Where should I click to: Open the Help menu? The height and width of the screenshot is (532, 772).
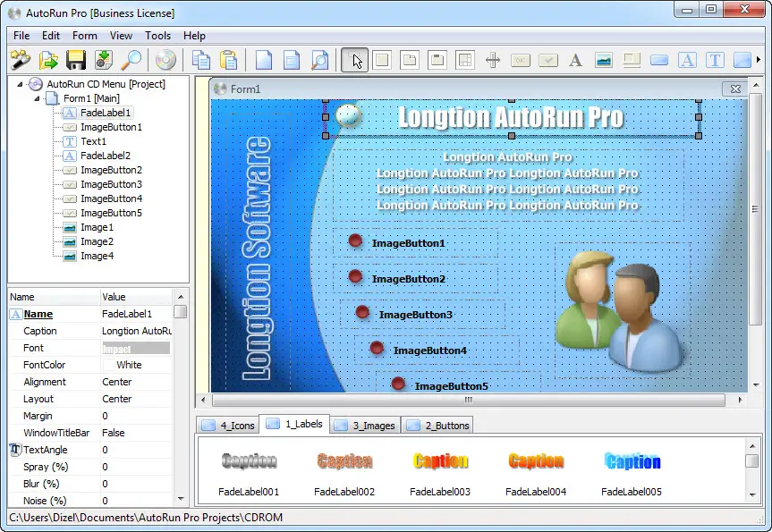point(194,36)
